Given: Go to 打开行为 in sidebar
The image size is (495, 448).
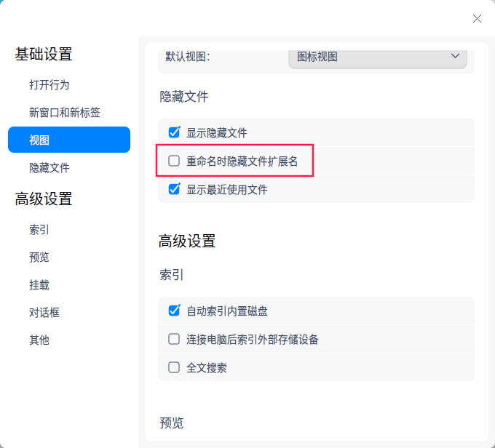Looking at the screenshot, I should [x=49, y=84].
